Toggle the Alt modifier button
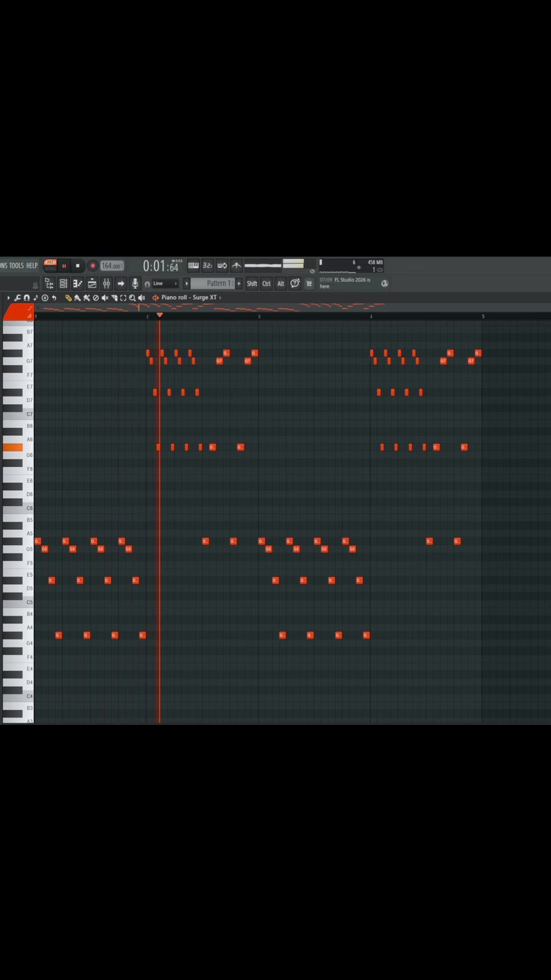The height and width of the screenshot is (980, 551). 281,283
